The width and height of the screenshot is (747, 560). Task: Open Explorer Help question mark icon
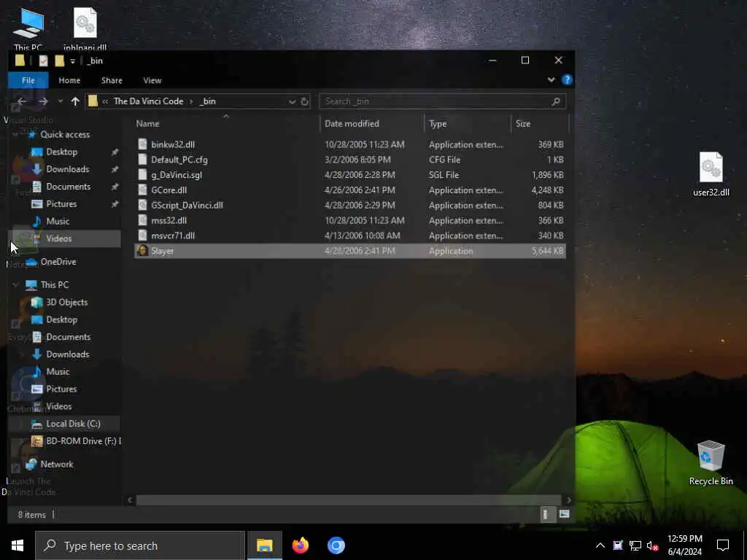coord(567,80)
